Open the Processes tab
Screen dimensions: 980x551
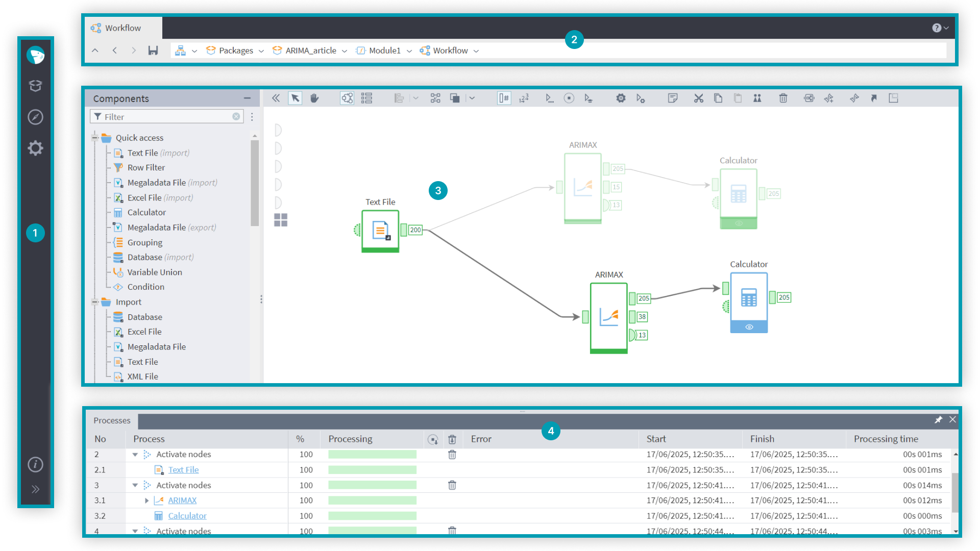click(x=112, y=420)
